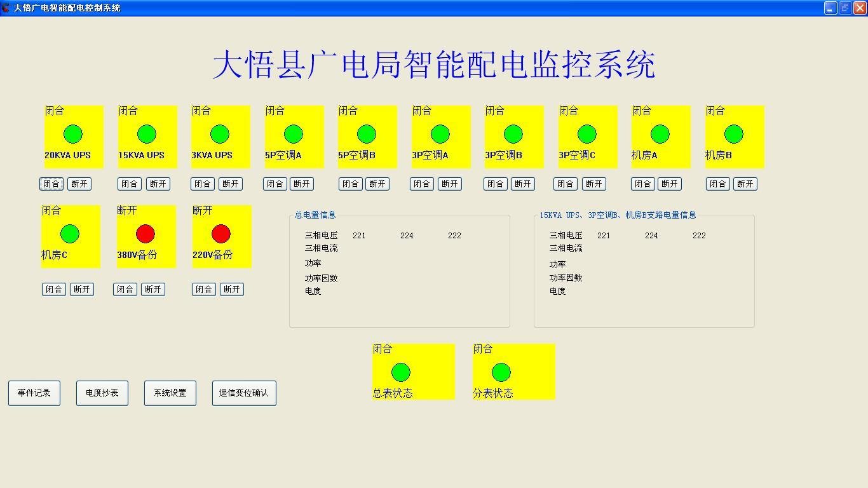
Task: Click the green indicator for 20KVA UPS
Action: click(73, 134)
